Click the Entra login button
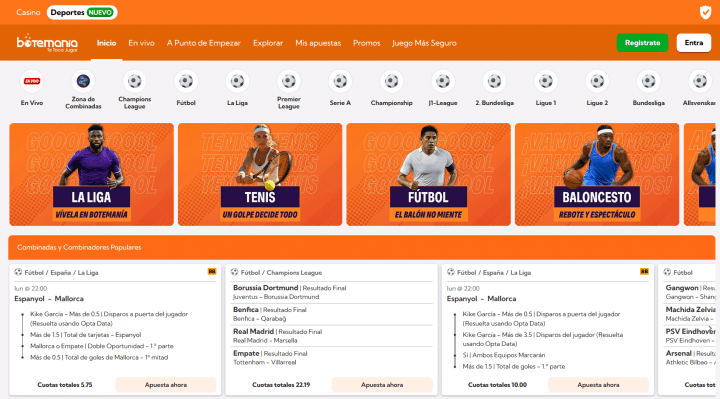 [694, 43]
